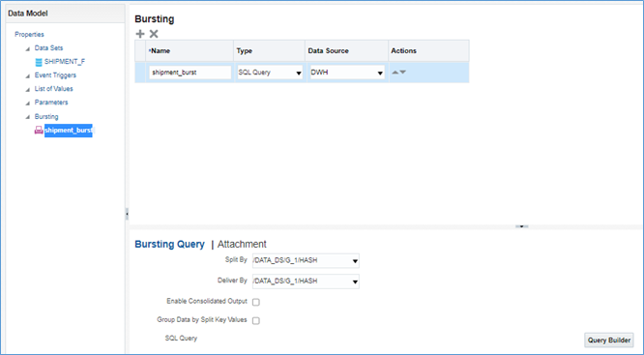644x355 pixels.
Task: Click the SQL Query label
Action: pos(181,339)
